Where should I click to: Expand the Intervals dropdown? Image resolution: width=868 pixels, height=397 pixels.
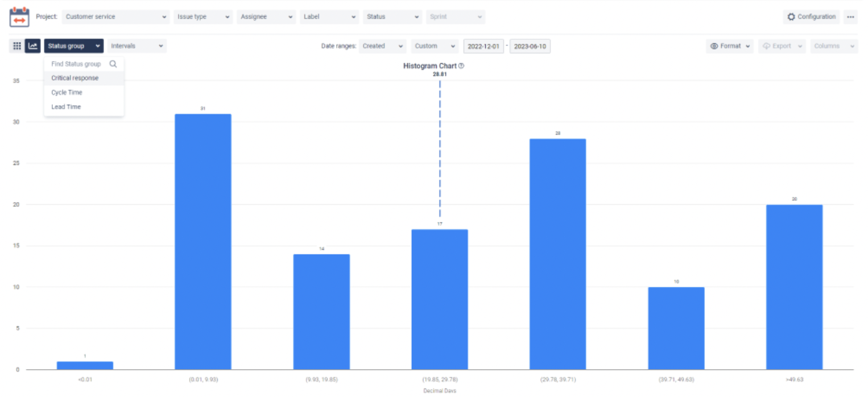[x=136, y=46]
